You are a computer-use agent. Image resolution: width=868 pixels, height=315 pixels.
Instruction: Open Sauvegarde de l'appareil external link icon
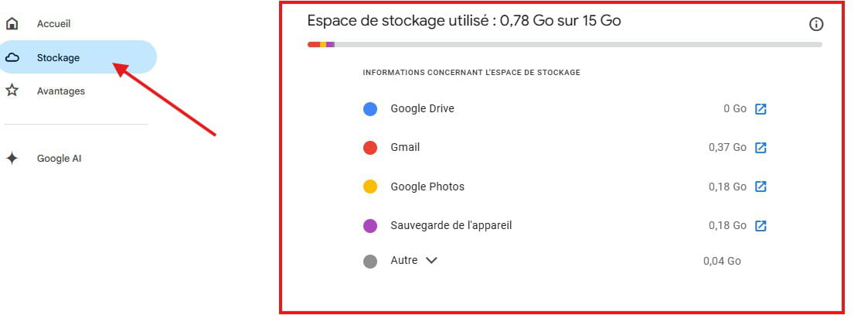(761, 226)
